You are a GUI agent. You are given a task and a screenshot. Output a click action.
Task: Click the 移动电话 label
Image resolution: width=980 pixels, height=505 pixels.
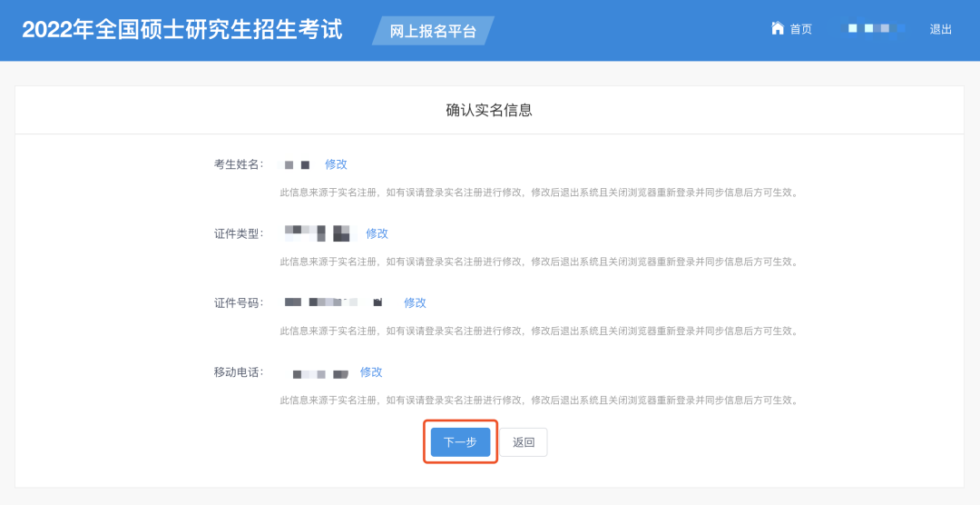(239, 372)
